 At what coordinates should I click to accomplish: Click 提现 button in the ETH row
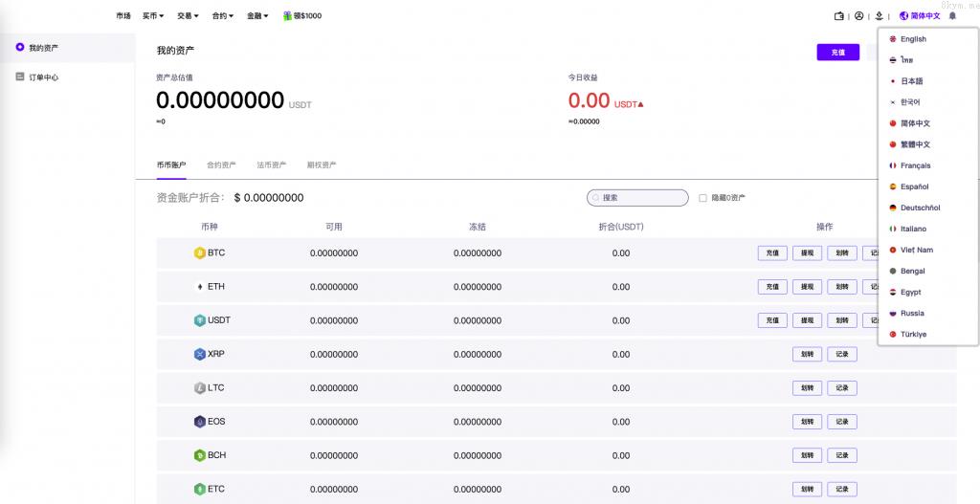[807, 287]
